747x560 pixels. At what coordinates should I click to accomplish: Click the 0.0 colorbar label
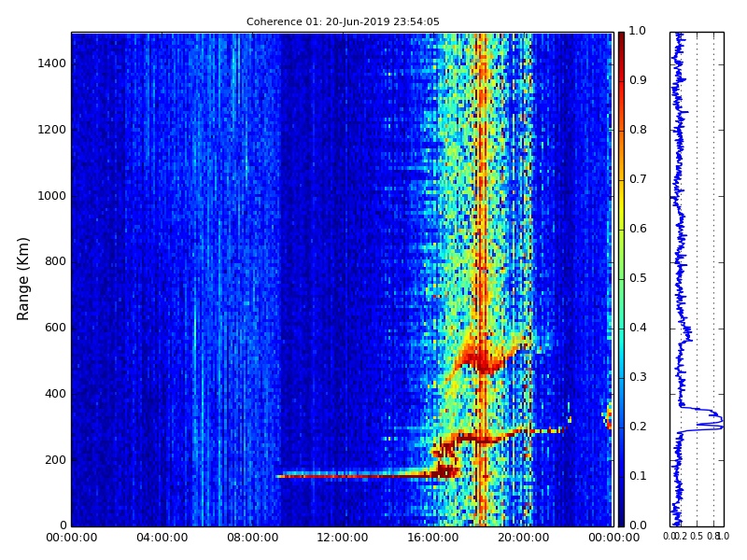pos(638,525)
